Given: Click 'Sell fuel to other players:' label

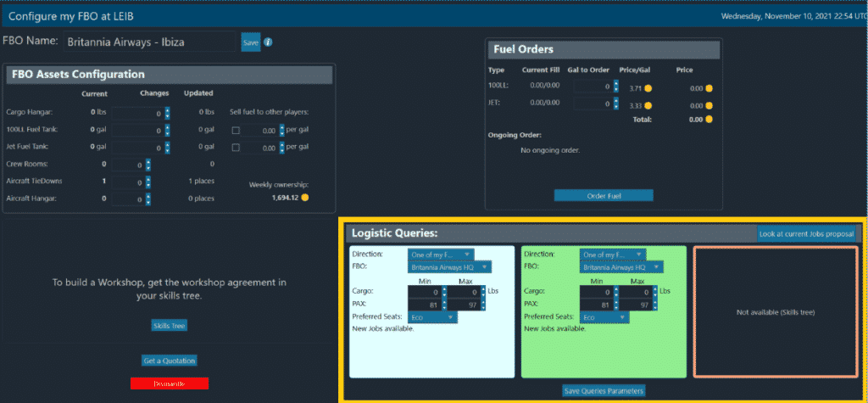Looking at the screenshot, I should click(x=269, y=112).
